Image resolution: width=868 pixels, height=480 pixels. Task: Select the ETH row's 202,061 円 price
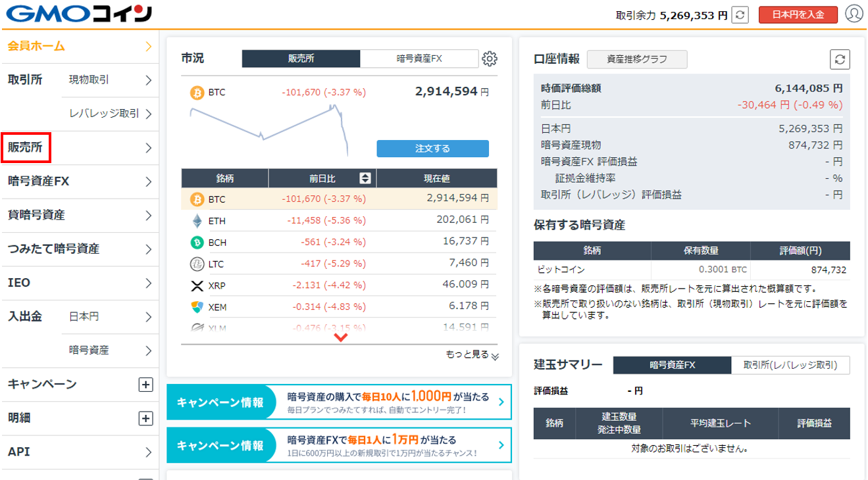click(463, 220)
